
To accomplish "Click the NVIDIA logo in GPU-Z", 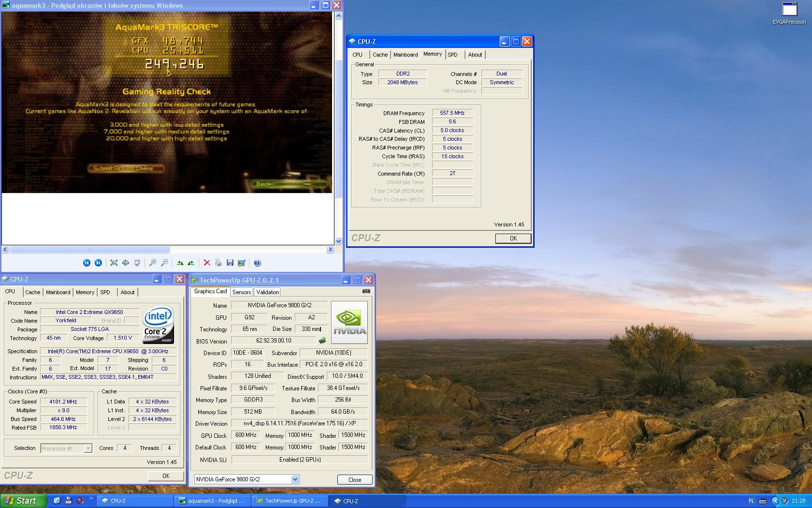I will pos(349,322).
